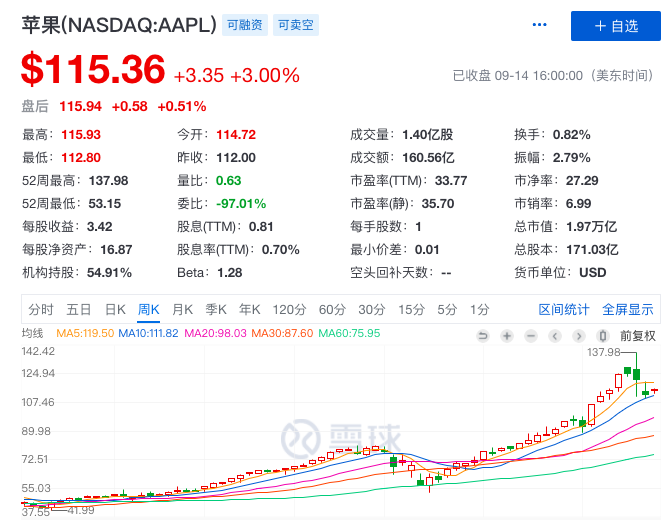
Task: Click the 今开 value 114.72
Action: pyautogui.click(x=236, y=135)
